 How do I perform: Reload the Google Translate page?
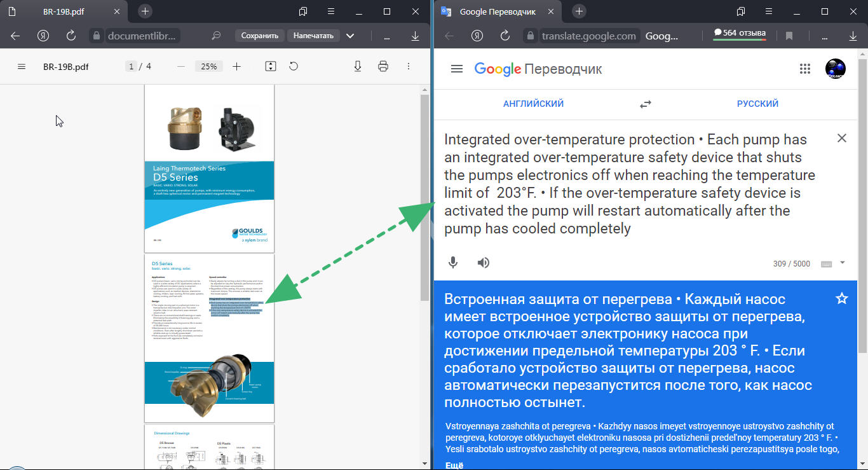[505, 36]
